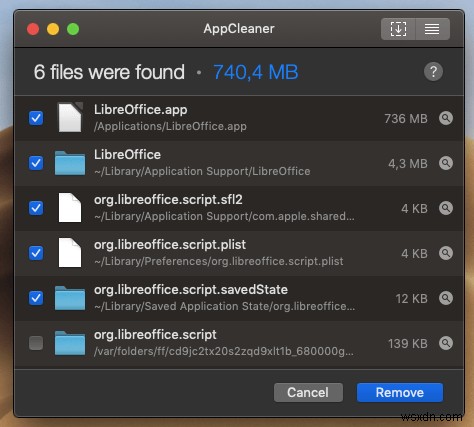
Task: Uncheck the org.libreoffice.script.savedState checkbox
Action: pyautogui.click(x=36, y=298)
